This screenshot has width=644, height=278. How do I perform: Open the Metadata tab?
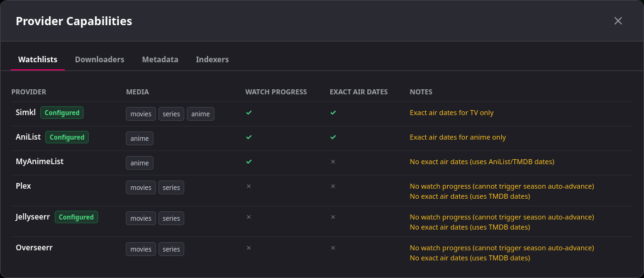[x=160, y=60]
